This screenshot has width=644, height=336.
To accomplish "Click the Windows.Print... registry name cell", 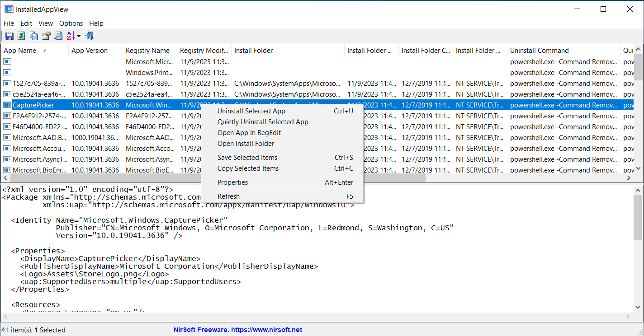I will point(149,73).
